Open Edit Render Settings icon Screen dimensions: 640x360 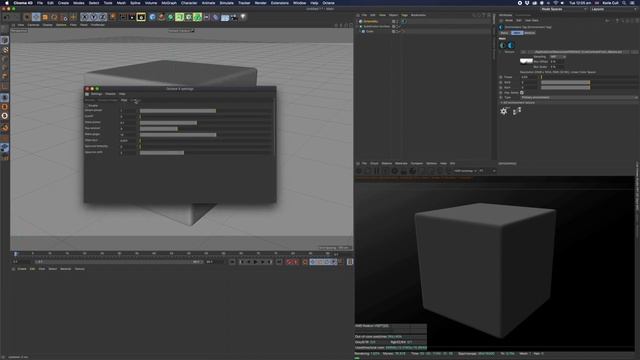[x=141, y=17]
